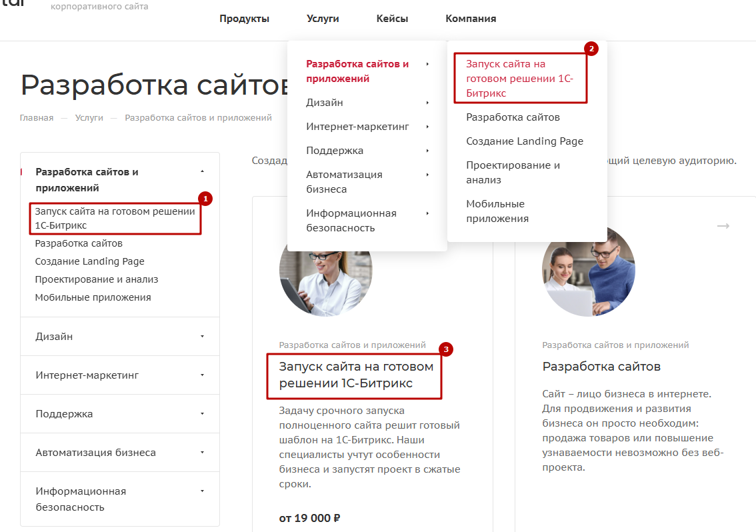
Task: Click page heading Разработка сайтов
Action: [154, 85]
